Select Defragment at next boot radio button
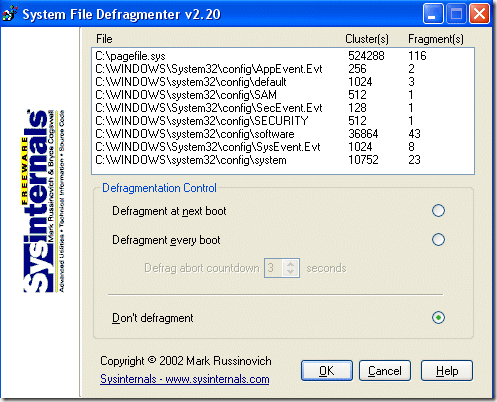Screen dimensions: 497x402 click(438, 211)
